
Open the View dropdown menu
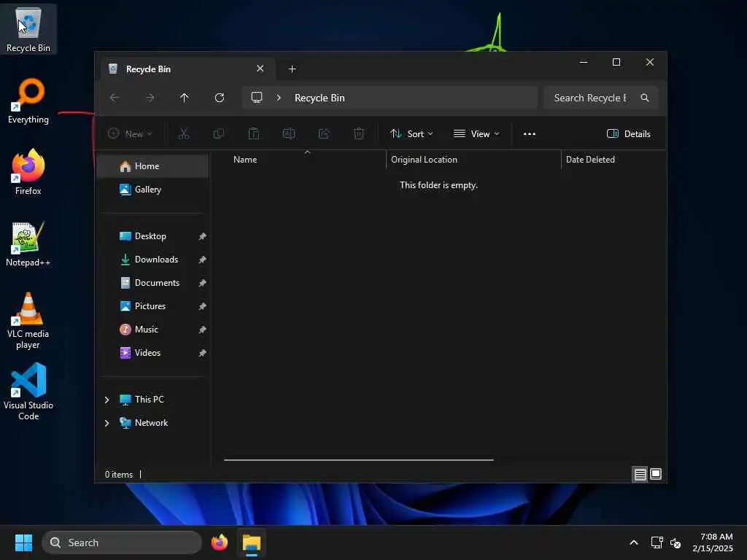coord(476,134)
